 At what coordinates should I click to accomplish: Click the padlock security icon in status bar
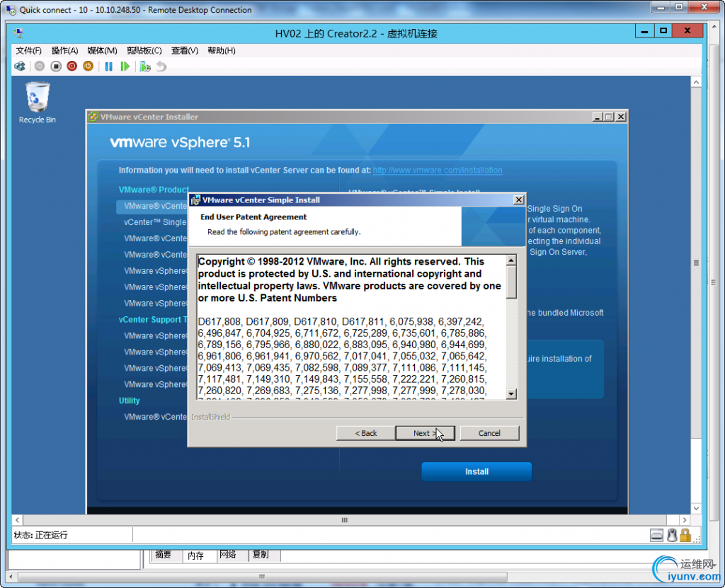(685, 535)
